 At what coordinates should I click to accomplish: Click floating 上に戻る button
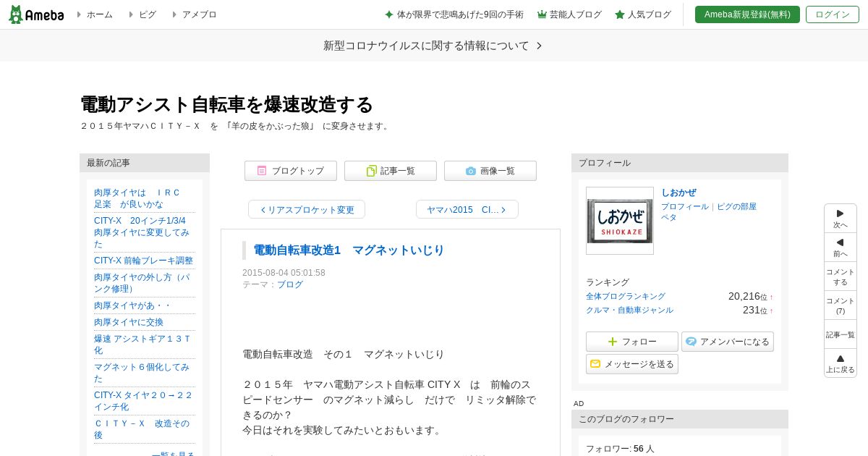pos(841,363)
